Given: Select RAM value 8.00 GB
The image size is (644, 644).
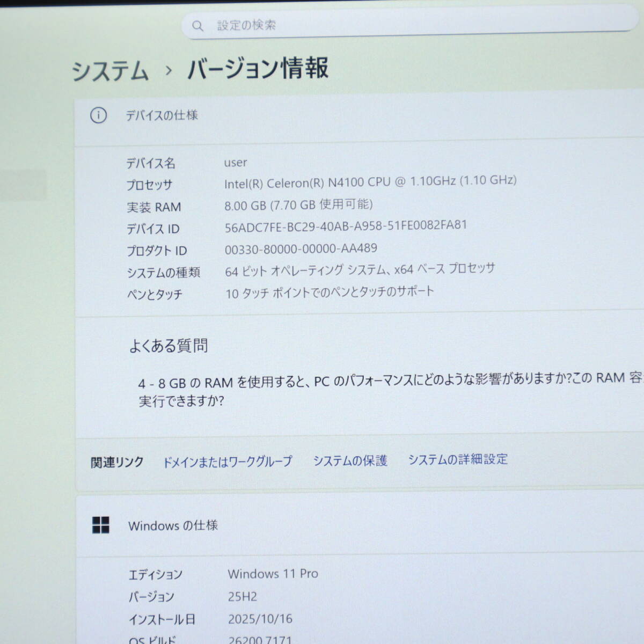Looking at the screenshot, I should tap(245, 205).
